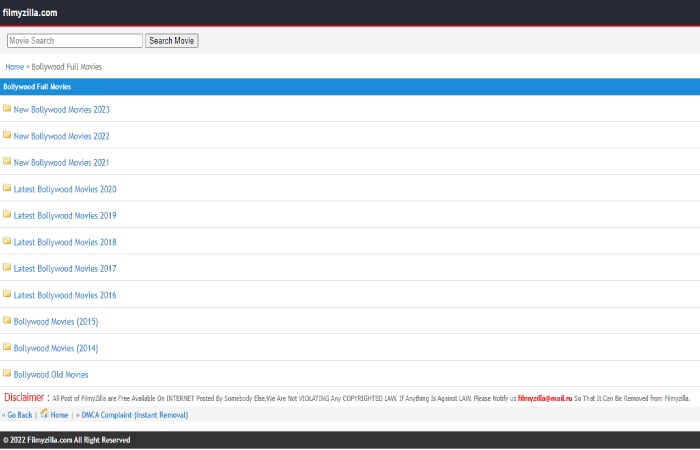Viewport: 700px width, 450px height.
Task: Click the filmyzilla@mail.ru email address
Action: 545,398
